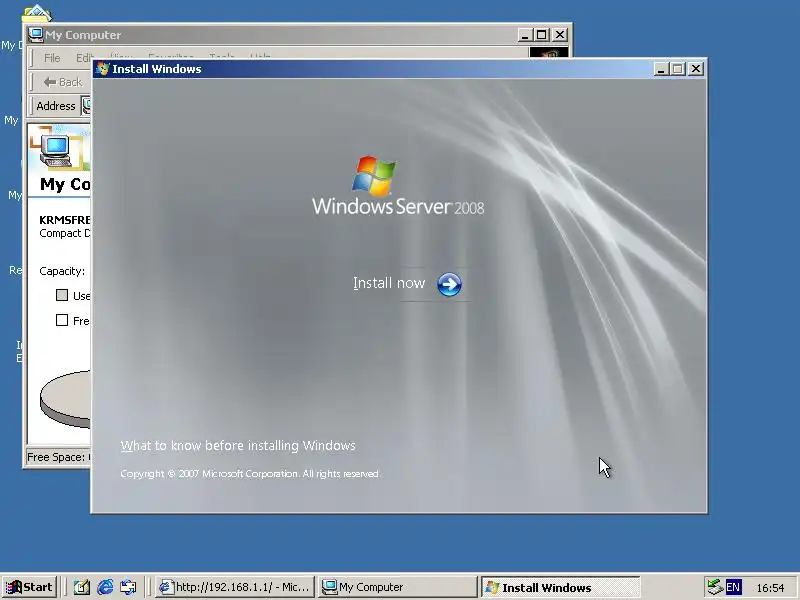Click the Install now text label
The width and height of the screenshot is (800, 600).
point(389,283)
